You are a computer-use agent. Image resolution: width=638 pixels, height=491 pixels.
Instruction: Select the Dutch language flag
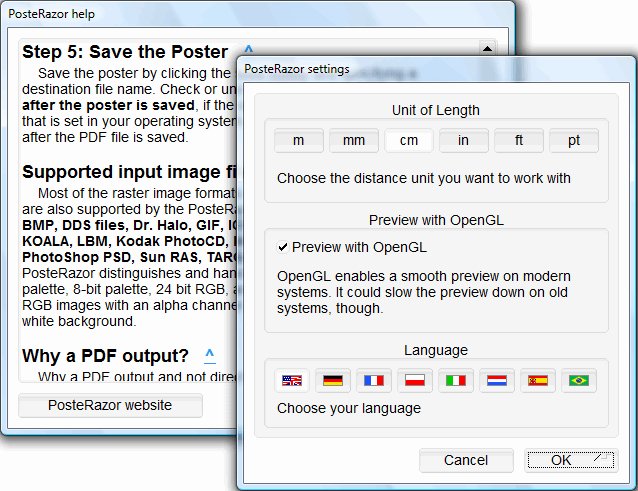pos(497,381)
